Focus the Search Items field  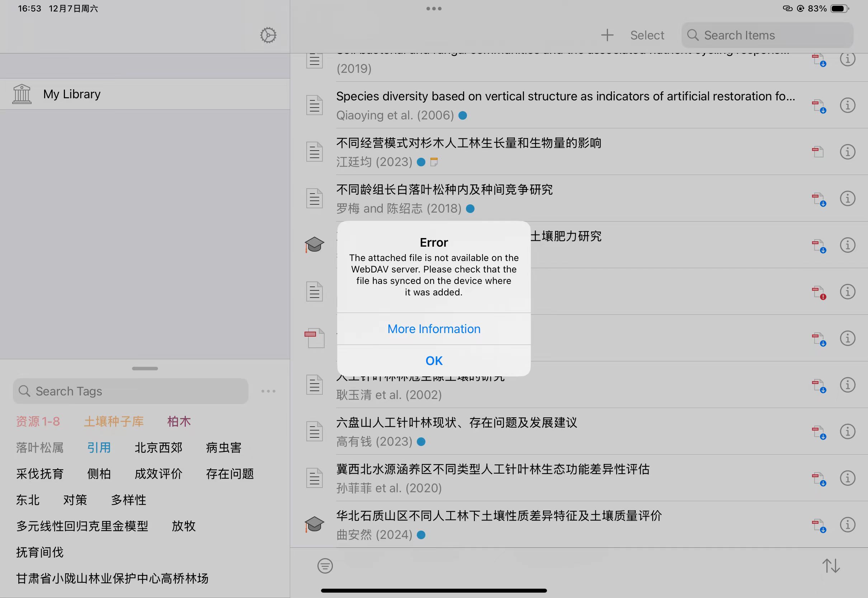tap(767, 35)
